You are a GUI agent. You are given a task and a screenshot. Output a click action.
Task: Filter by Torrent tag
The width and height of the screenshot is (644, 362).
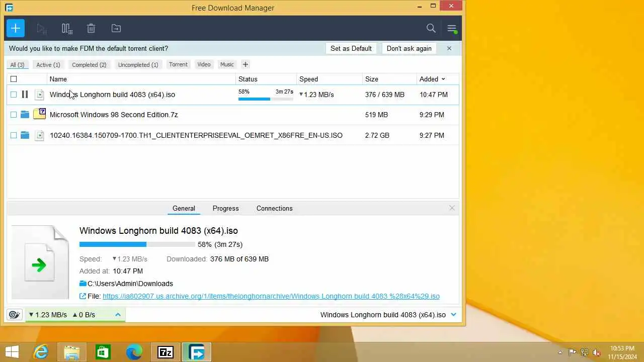178,64
